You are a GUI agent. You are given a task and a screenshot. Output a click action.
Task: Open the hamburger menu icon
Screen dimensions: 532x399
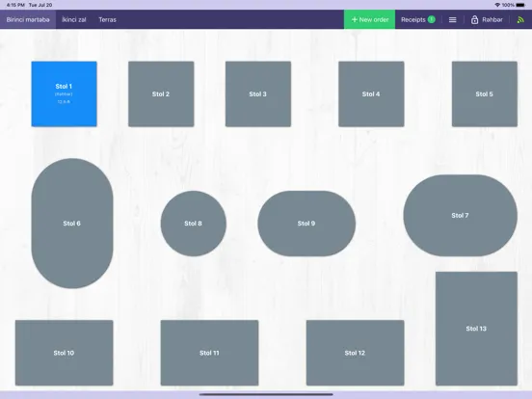click(452, 19)
